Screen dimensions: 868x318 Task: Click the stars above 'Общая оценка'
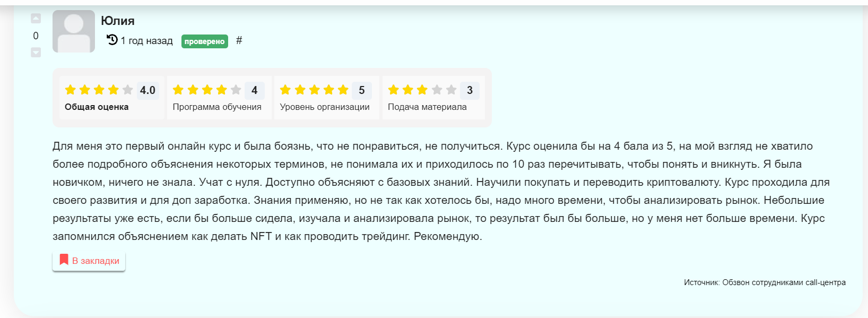[x=99, y=90]
